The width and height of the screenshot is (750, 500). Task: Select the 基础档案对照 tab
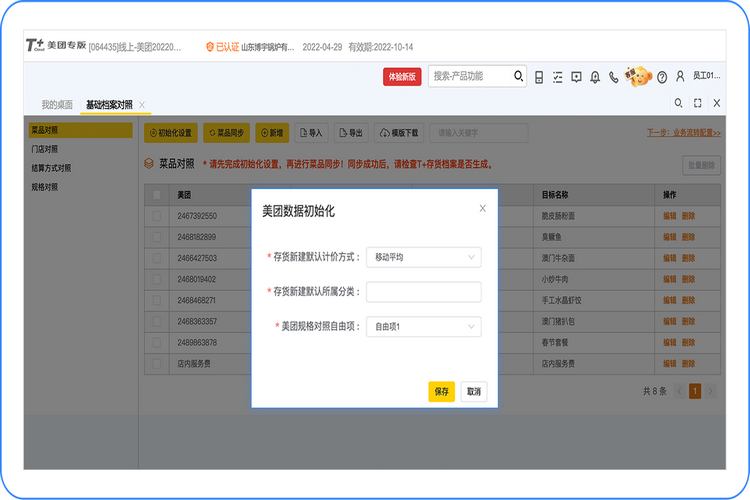[109, 104]
